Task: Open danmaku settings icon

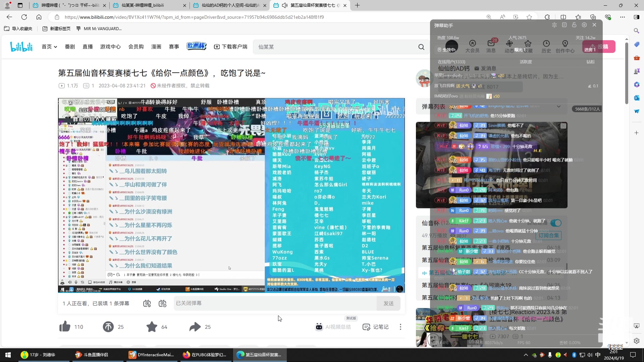Action: [162, 303]
